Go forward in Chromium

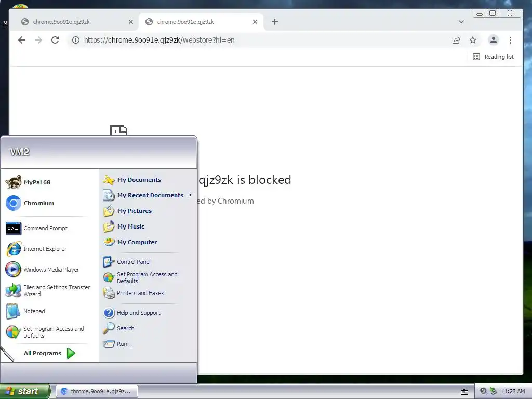[38, 40]
